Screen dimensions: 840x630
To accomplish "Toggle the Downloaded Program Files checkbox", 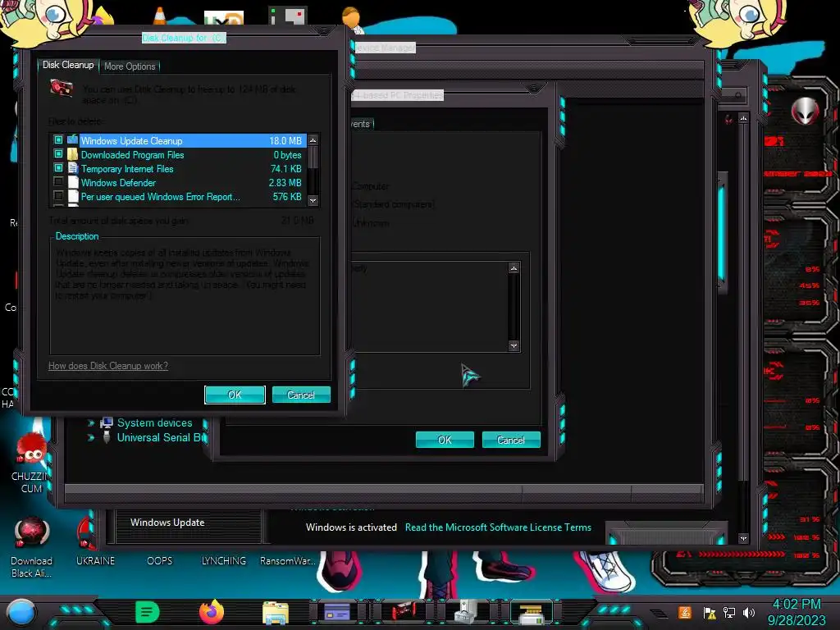I will point(58,154).
